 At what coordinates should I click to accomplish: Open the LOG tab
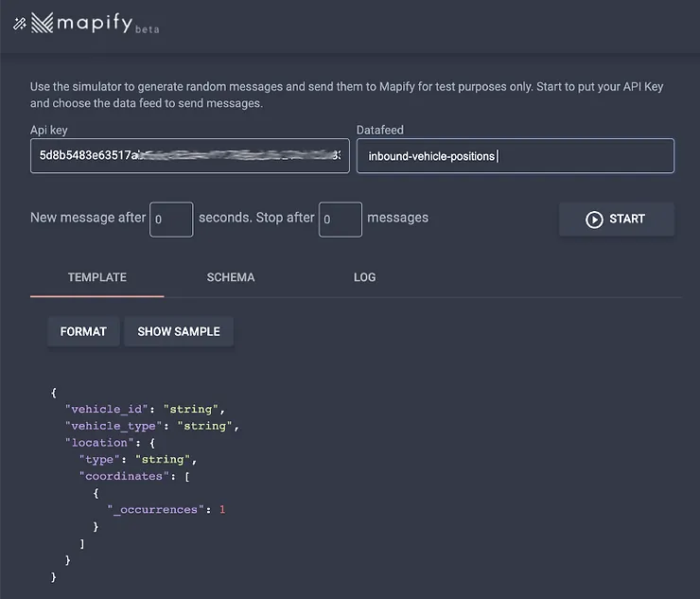pyautogui.click(x=365, y=277)
